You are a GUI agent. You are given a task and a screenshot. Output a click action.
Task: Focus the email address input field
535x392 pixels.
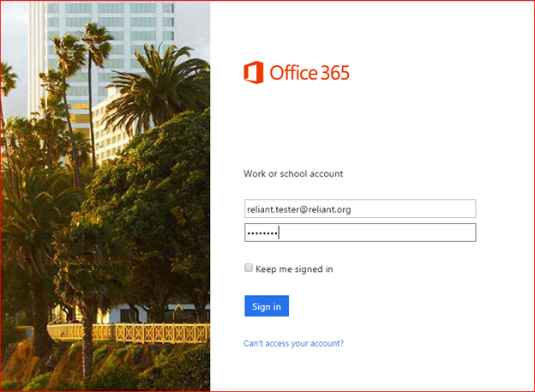point(359,208)
